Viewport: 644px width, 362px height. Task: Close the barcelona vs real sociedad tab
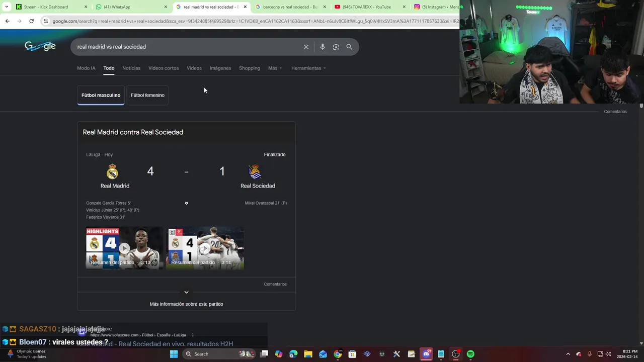[x=325, y=7]
